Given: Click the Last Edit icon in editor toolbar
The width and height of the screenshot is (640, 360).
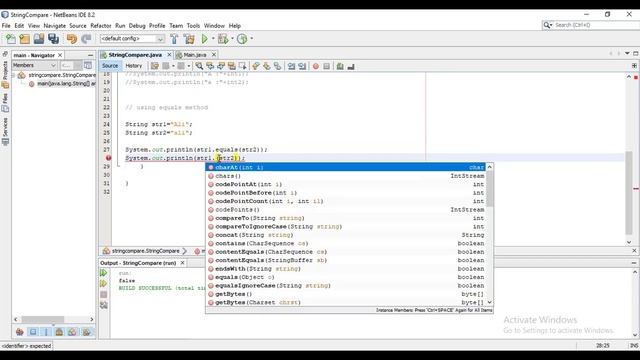Looking at the screenshot, I should click(155, 66).
